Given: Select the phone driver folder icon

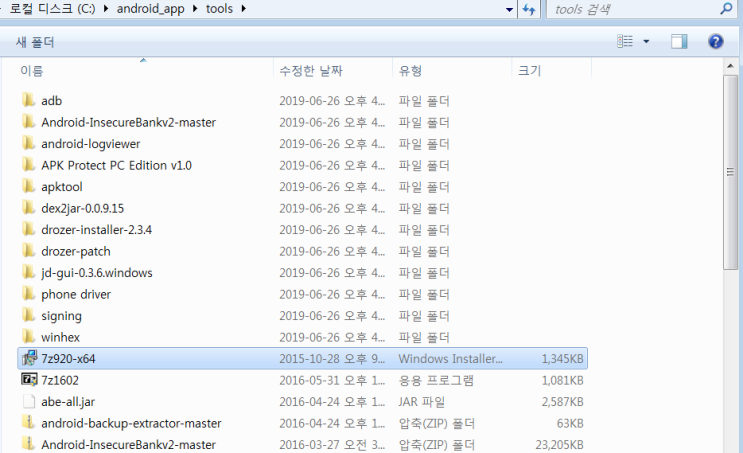Looking at the screenshot, I should pyautogui.click(x=28, y=293).
